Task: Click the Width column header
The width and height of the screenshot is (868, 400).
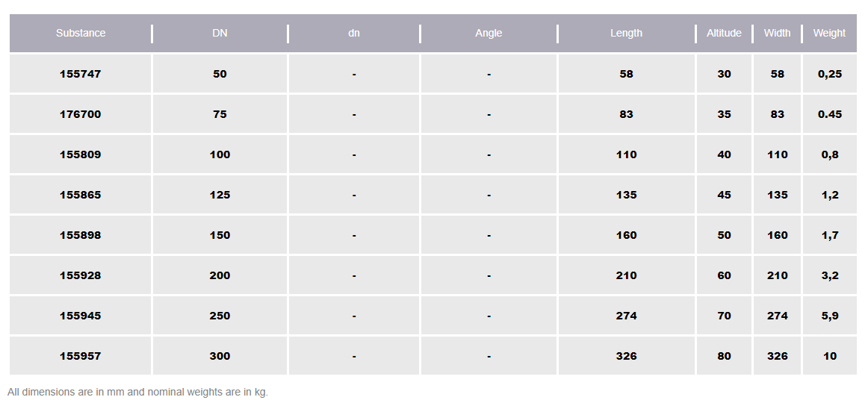Action: [777, 33]
